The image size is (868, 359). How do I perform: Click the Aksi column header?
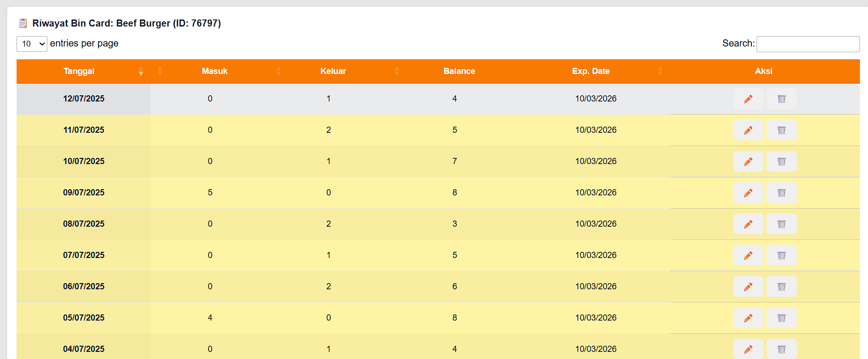[x=764, y=71]
